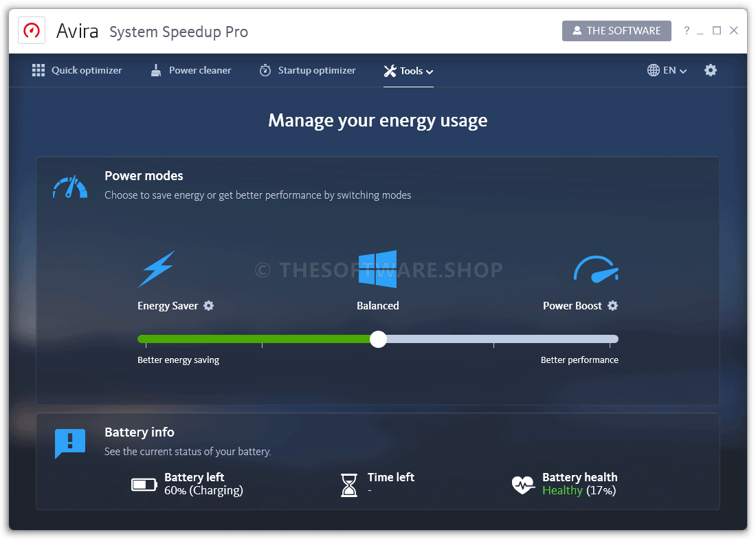Select the Balanced mode label
The image size is (756, 539).
click(377, 306)
